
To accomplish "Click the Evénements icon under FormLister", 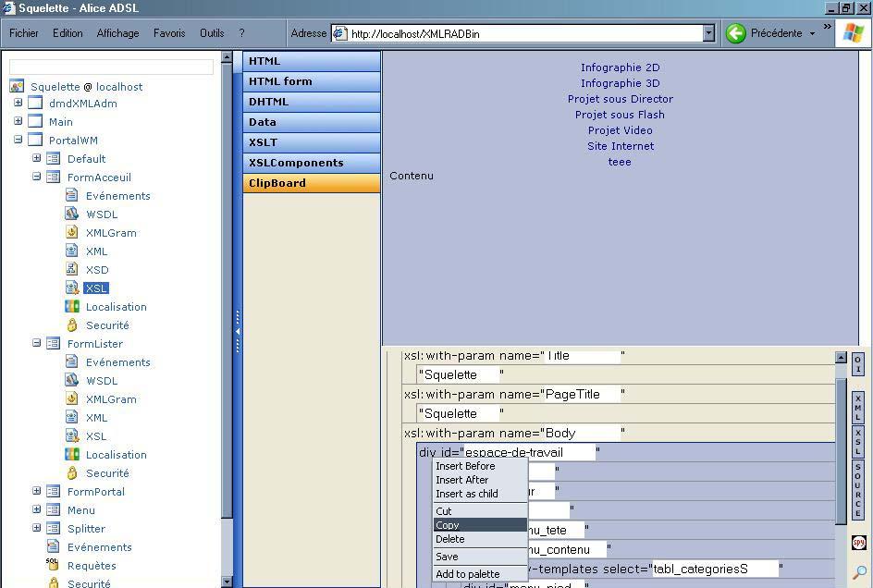I will 72,362.
